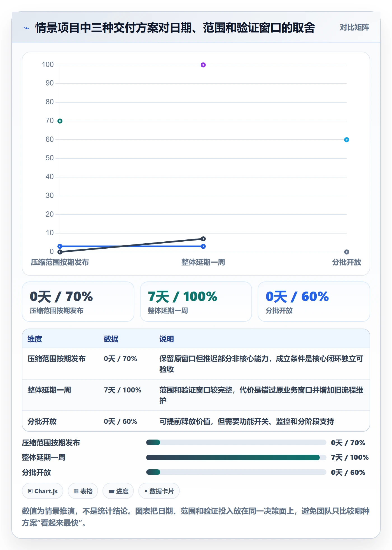Click the lightning icon beside the title
Image resolution: width=392 pixels, height=550 pixels.
point(27,28)
